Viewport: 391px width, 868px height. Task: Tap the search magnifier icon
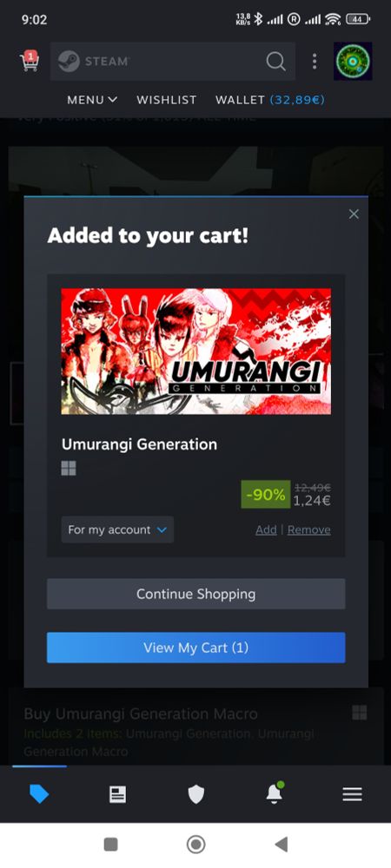(275, 61)
